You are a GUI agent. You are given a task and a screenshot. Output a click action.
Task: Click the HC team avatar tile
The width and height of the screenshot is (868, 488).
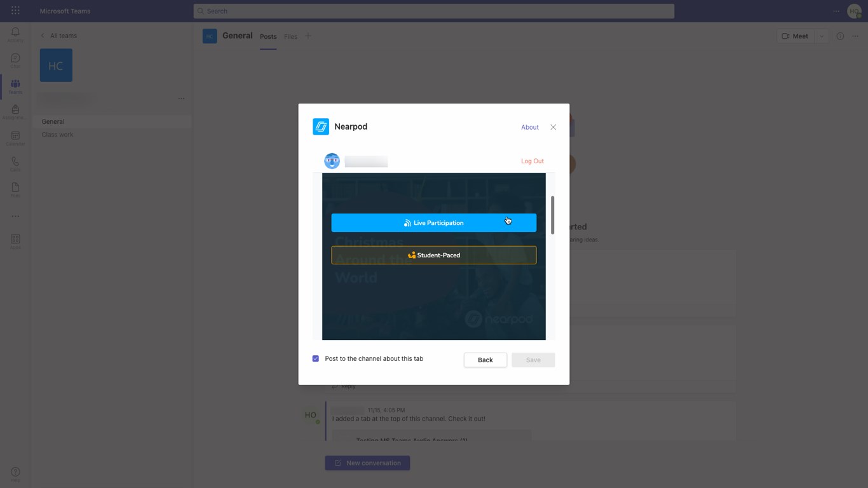point(56,65)
